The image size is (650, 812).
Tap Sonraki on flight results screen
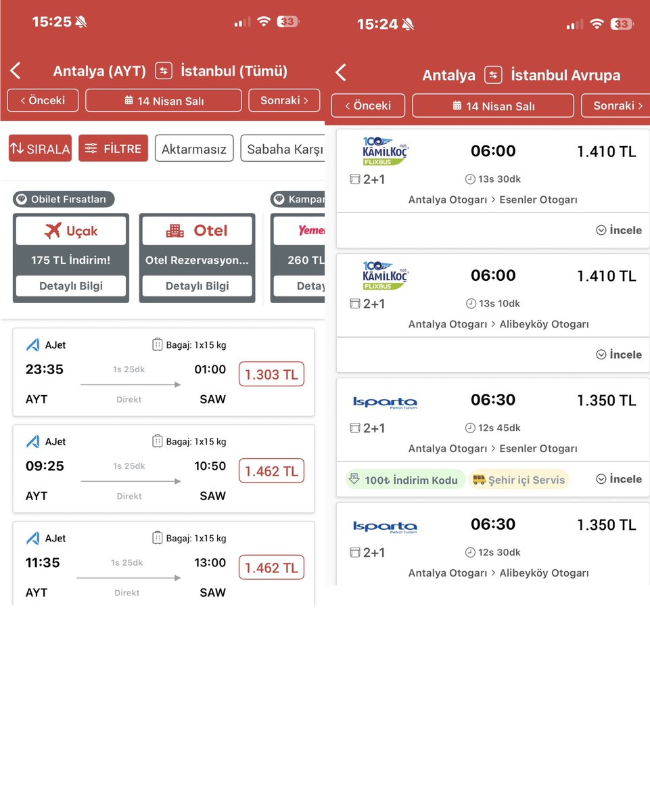point(284,100)
